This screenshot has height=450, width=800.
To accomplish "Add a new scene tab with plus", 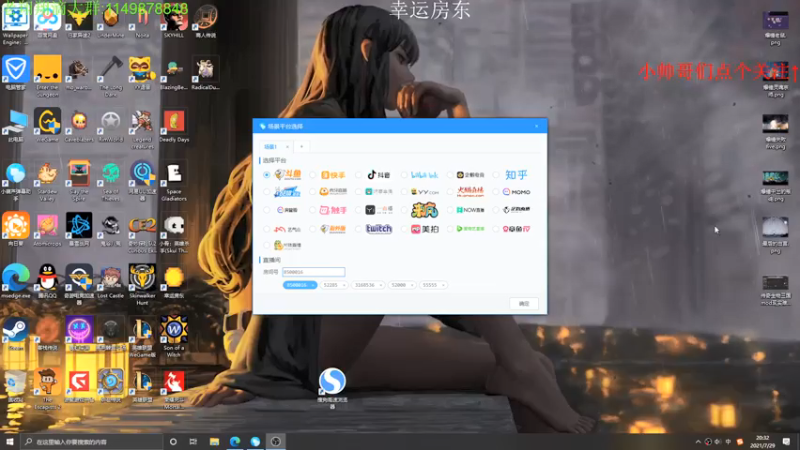I will point(302,147).
